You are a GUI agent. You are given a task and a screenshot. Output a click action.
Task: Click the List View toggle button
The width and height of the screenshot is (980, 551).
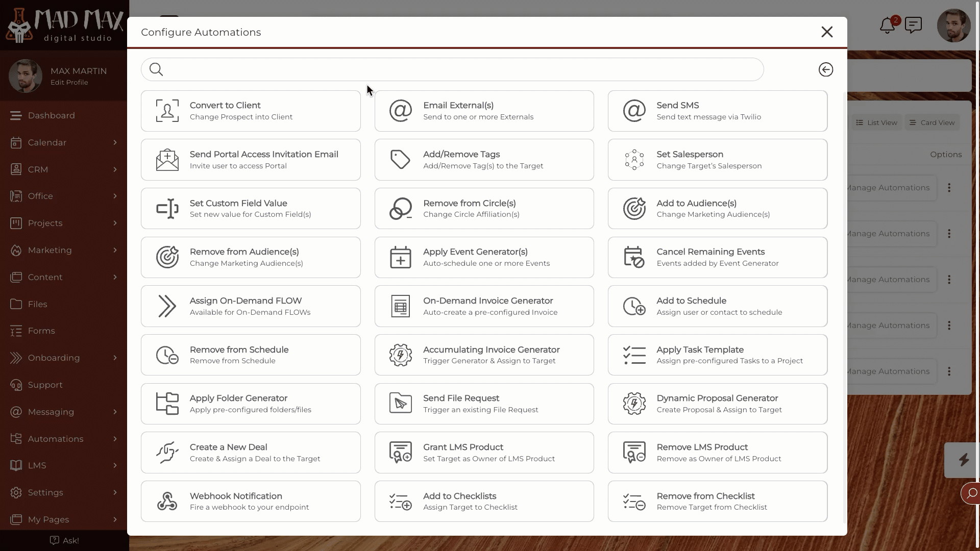click(x=877, y=122)
